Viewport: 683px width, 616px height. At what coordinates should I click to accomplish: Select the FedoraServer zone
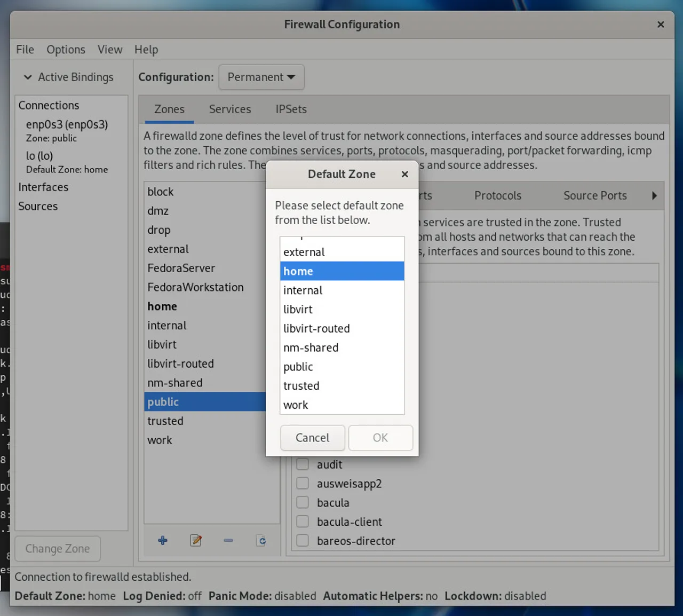pyautogui.click(x=205, y=268)
